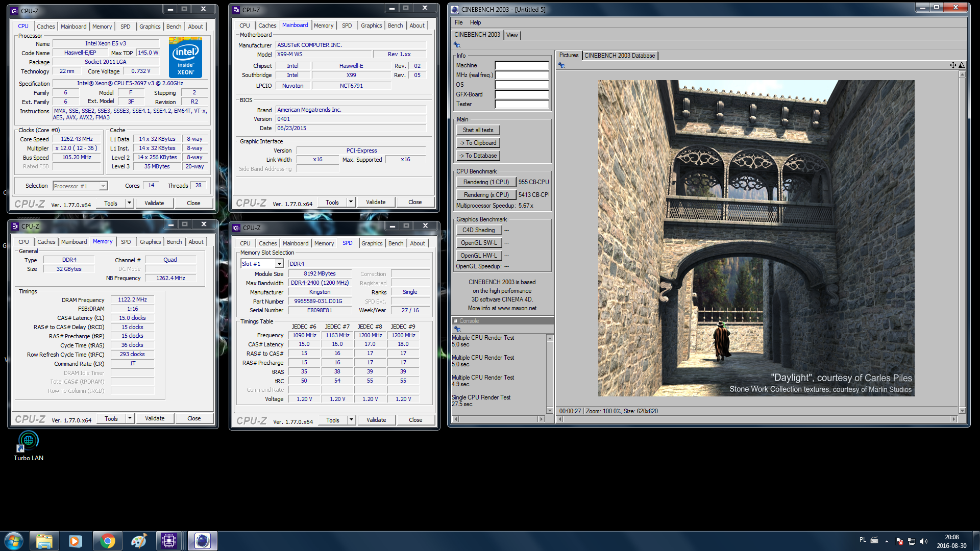Click the picture view's vertical scrollbar up arrow
This screenshot has width=980, height=551.
962,74
